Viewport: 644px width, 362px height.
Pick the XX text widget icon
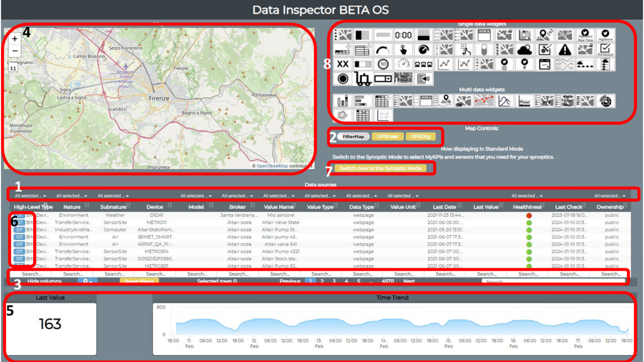[342, 64]
